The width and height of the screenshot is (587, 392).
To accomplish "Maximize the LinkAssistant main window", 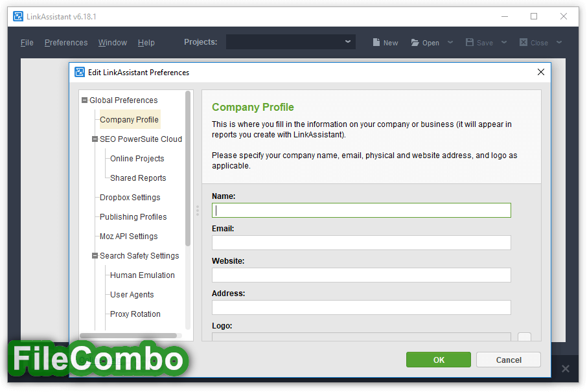I will 534,16.
